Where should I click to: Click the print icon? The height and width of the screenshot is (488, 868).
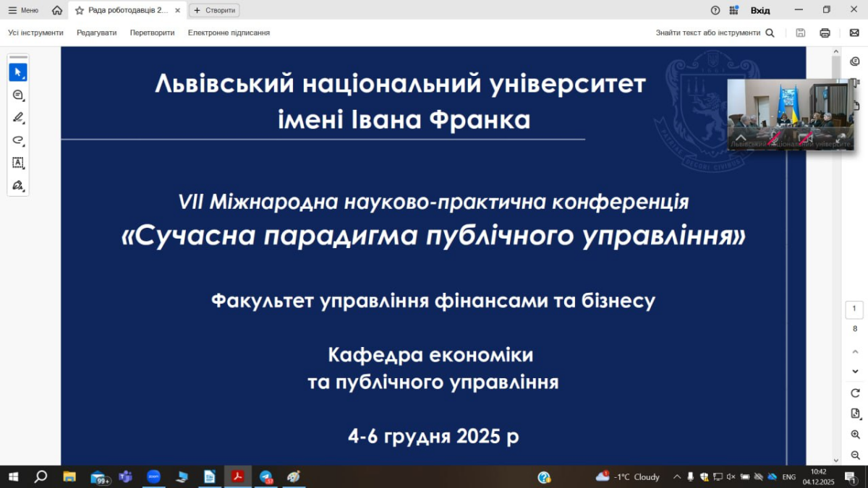(825, 33)
